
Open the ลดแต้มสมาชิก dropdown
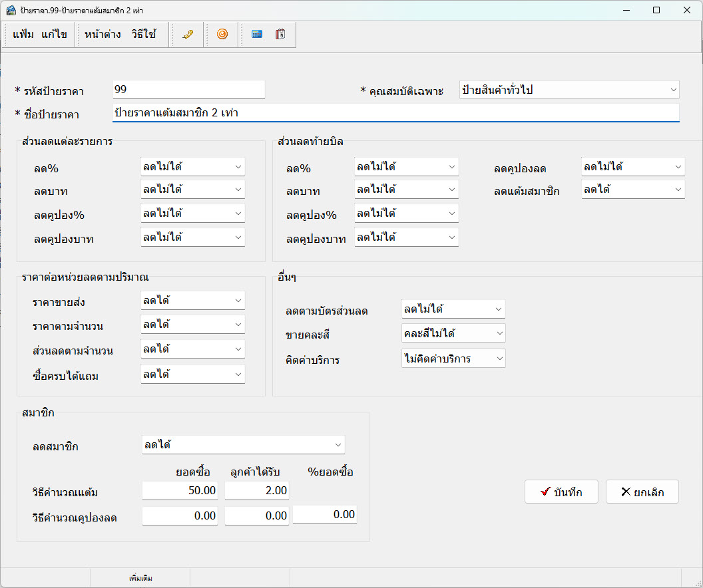tap(632, 190)
